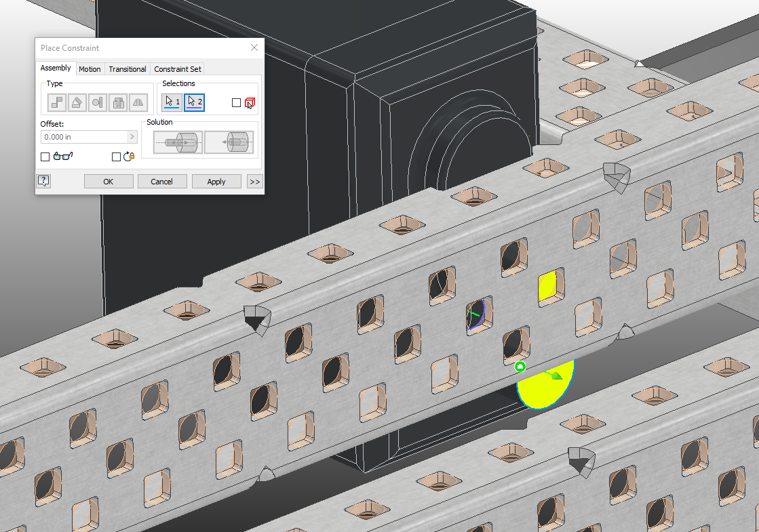The image size is (759, 532).
Task: Click the Predict Offset and Orientation icon
Action: 129,157
